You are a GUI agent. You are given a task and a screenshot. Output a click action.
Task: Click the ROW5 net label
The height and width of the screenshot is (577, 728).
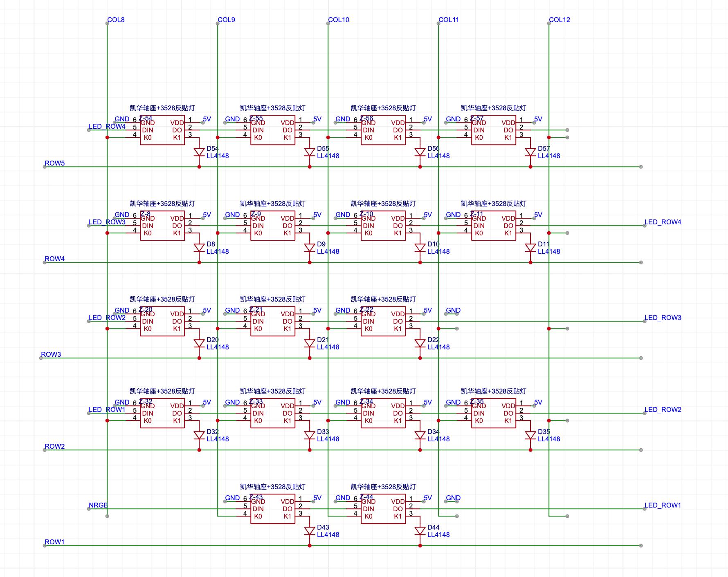click(x=55, y=163)
